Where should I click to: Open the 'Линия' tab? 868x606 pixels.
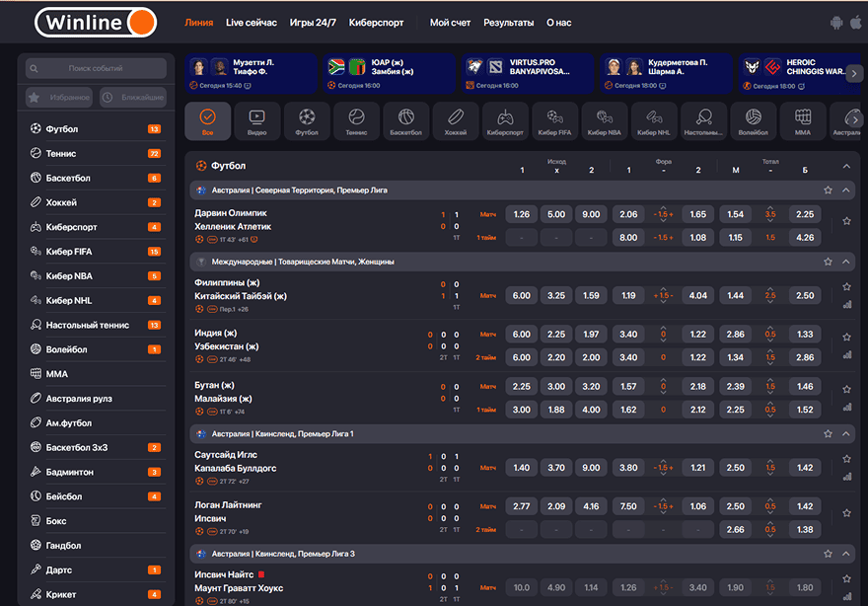[198, 23]
